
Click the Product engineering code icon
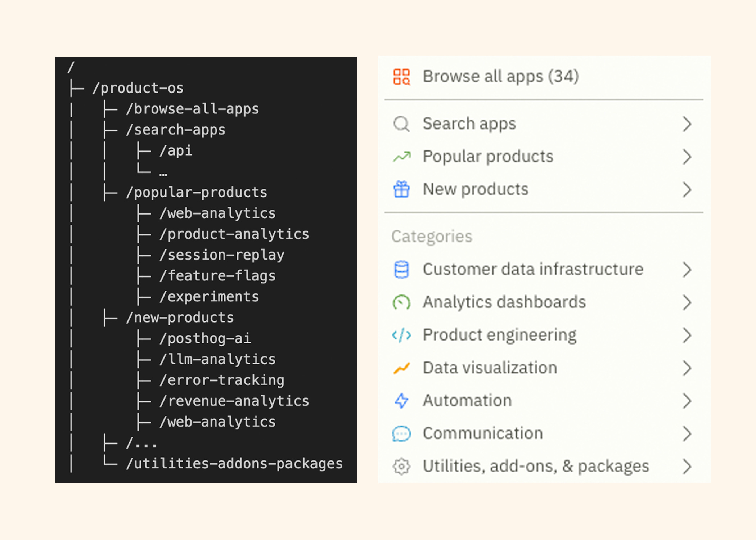pos(401,335)
